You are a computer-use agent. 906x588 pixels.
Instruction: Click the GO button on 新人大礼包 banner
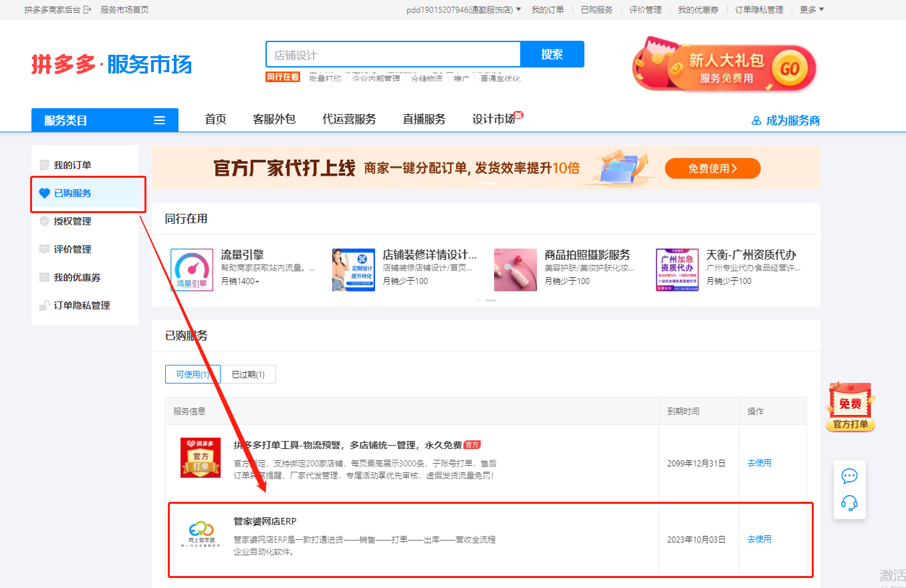(x=790, y=68)
